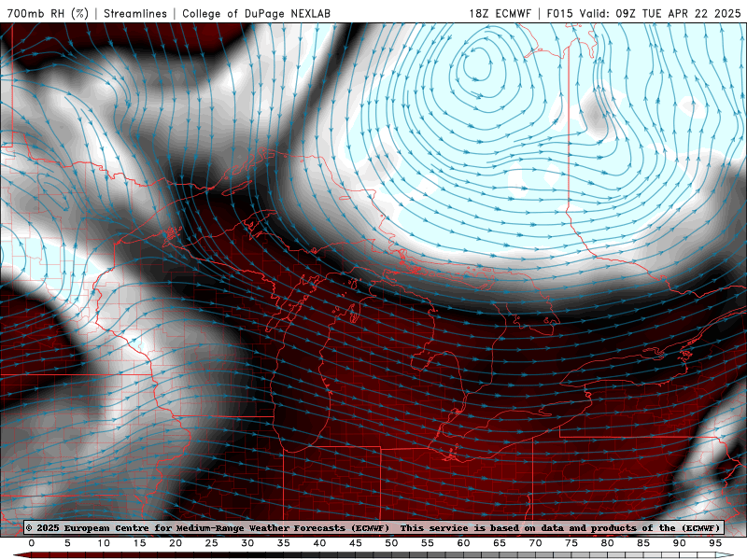This screenshot has height=560, width=747.
Task: Click the colorbar label '5'
Action: pyautogui.click(x=67, y=543)
